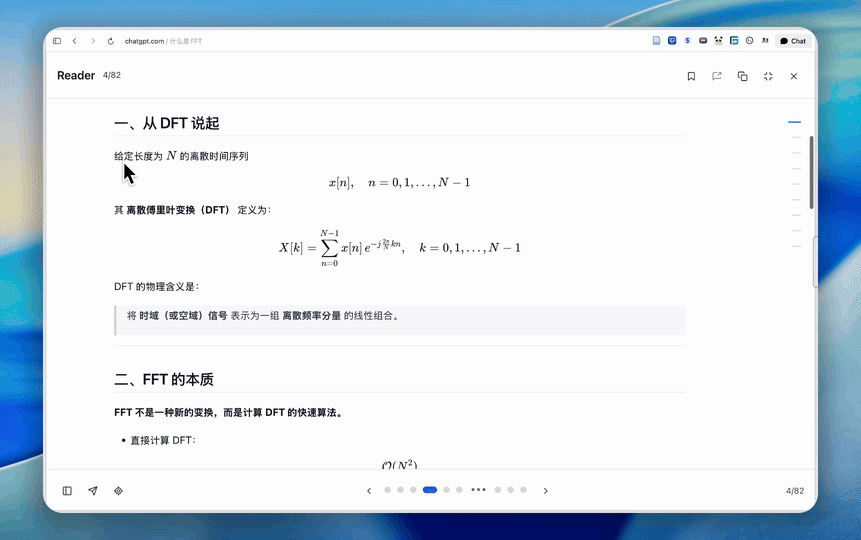
Task: Click the Reader title
Action: click(x=76, y=75)
